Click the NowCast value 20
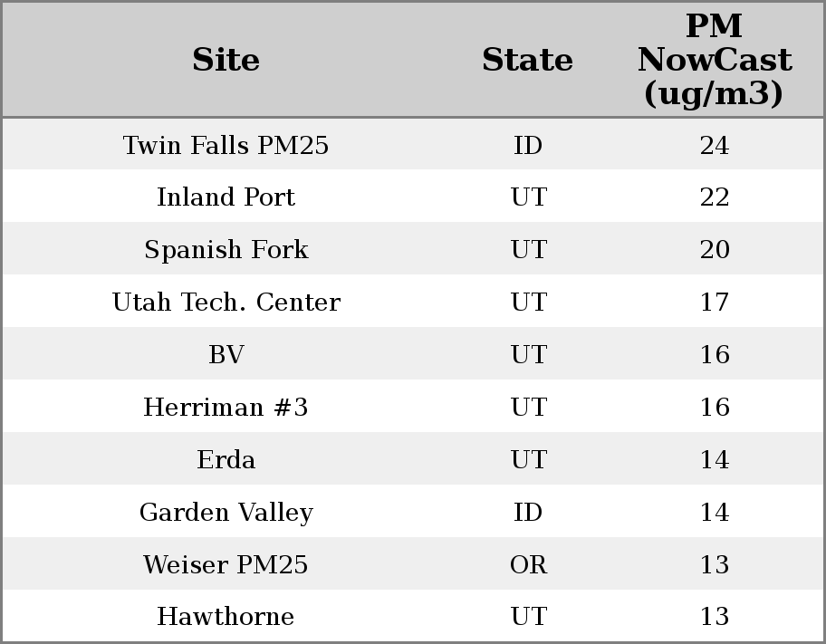Screen dimensions: 826x644 click(x=714, y=250)
